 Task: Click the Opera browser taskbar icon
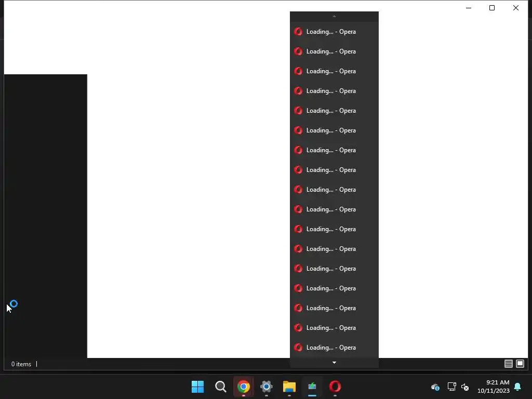(335, 387)
